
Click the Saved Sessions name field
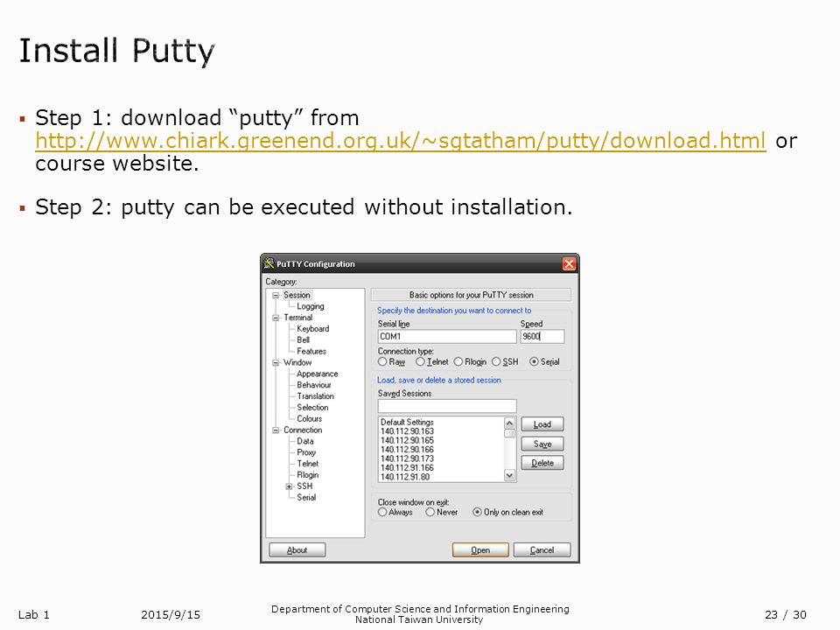(447, 406)
